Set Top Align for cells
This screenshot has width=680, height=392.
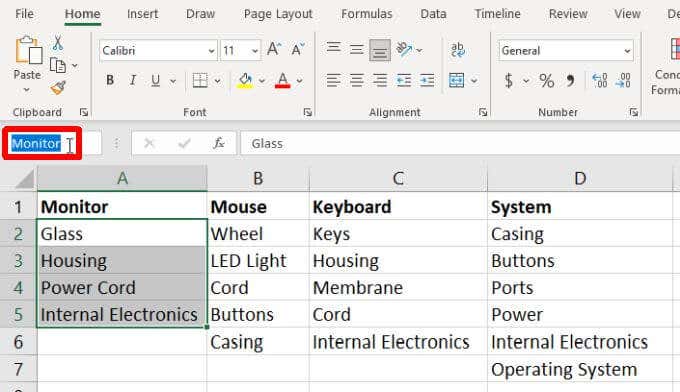pos(333,48)
